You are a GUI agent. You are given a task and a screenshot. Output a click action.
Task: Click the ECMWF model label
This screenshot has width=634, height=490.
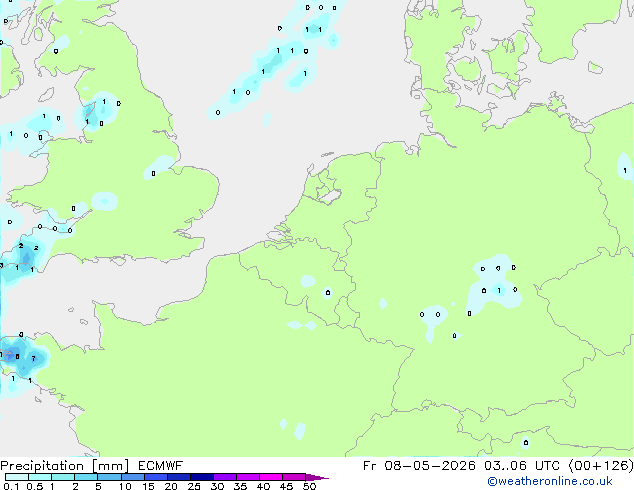click(161, 466)
